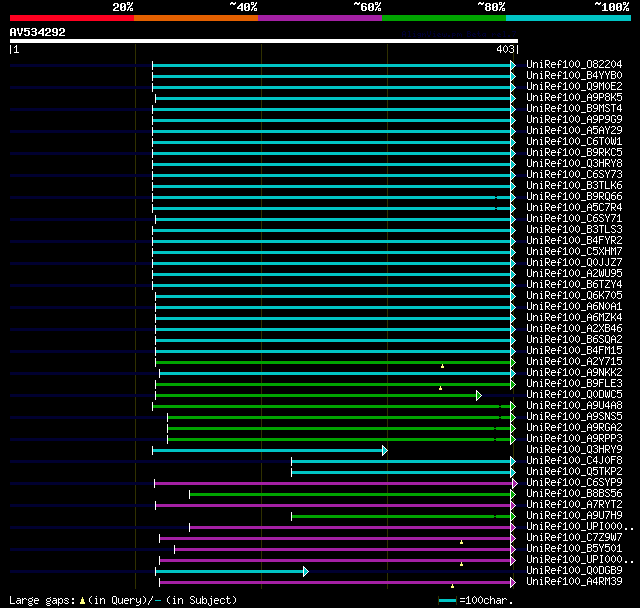Viewport: 640px width, 608px height.
Task: Click the query end position 403 label
Action: pyautogui.click(x=505, y=49)
